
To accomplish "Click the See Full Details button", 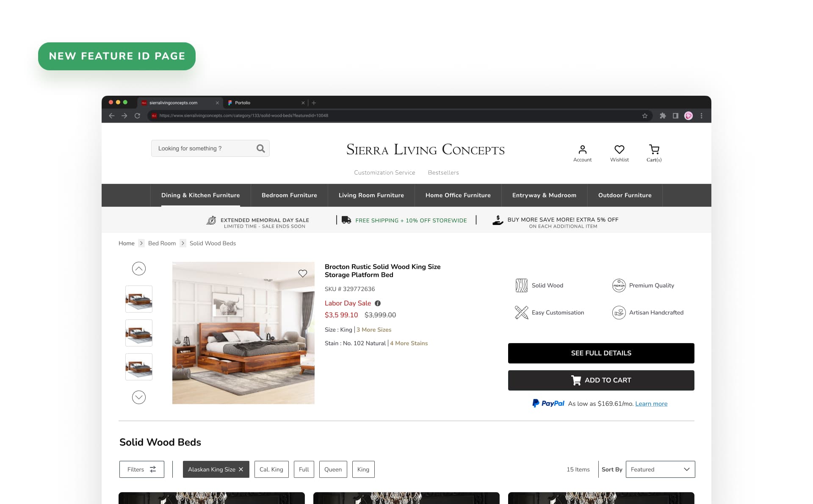I will 601,353.
